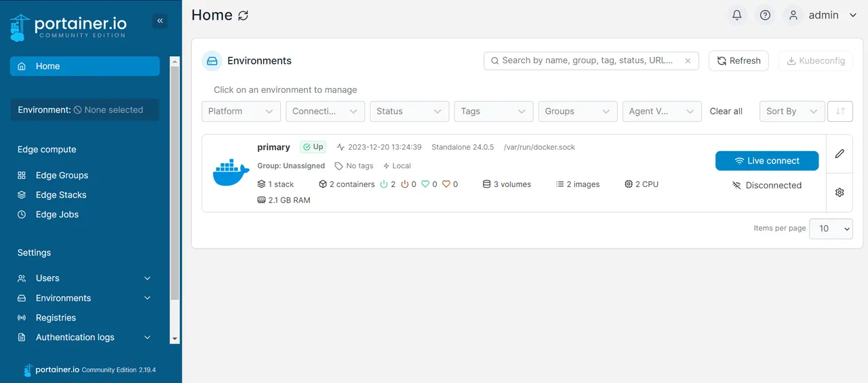Viewport: 868px width, 383px height.
Task: Click the Docker whale icon for primary
Action: 231,173
